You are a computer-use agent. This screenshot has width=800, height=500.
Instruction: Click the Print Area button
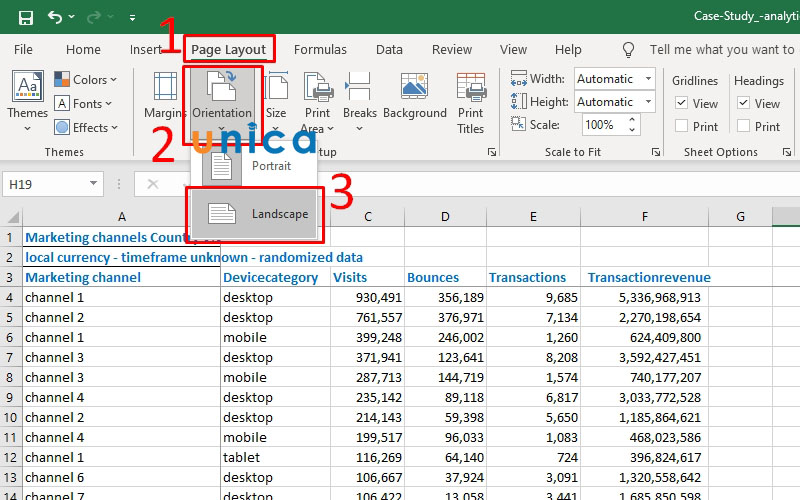click(x=317, y=102)
